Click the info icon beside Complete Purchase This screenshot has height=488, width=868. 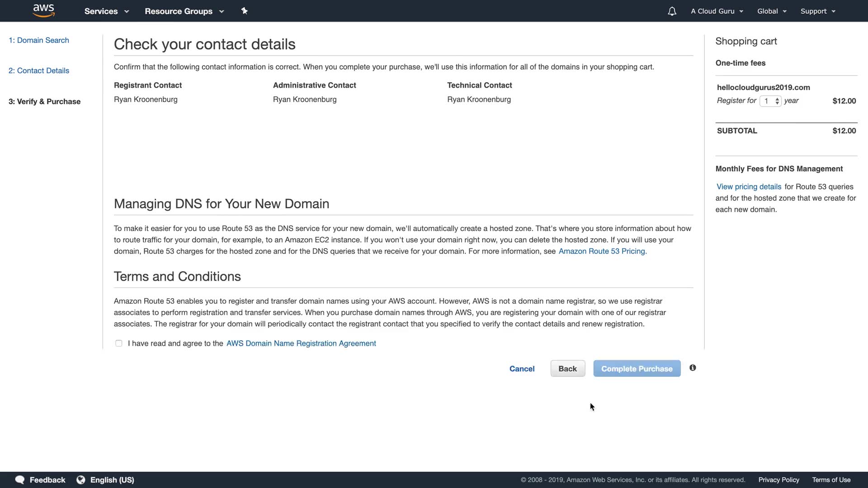(x=693, y=368)
